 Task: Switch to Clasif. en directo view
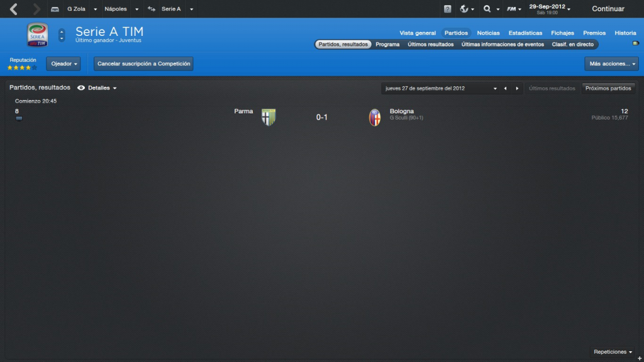[572, 45]
